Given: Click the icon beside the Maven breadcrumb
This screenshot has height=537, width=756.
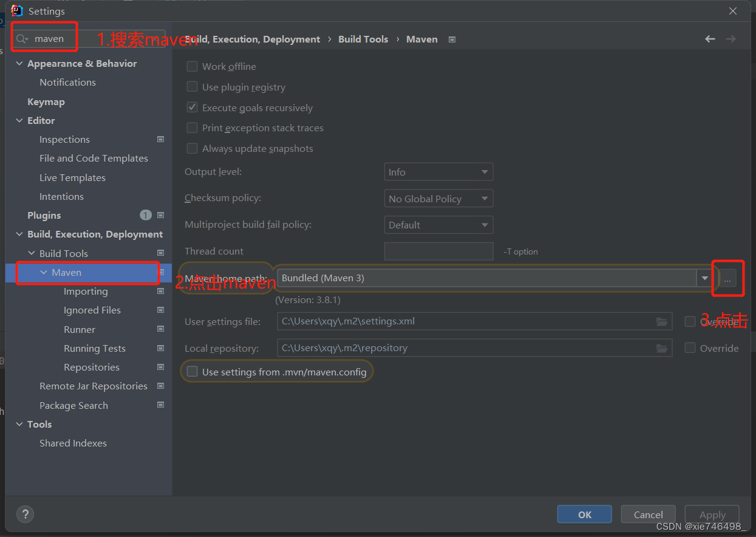Looking at the screenshot, I should coord(452,39).
